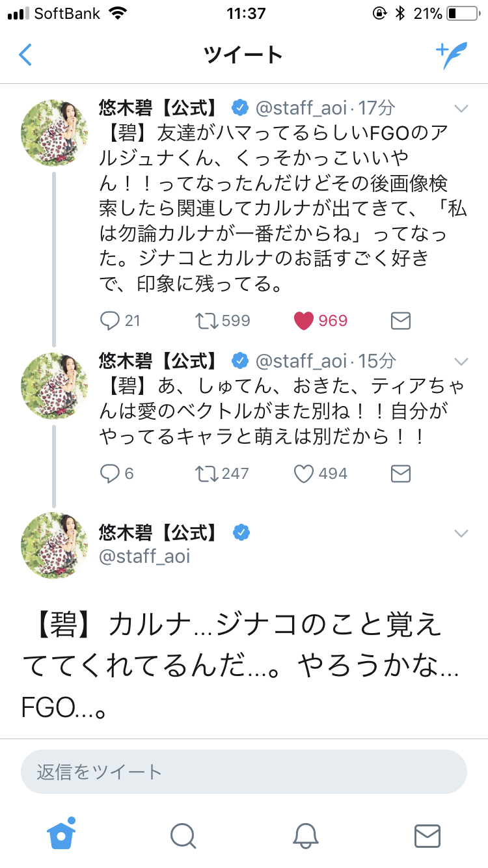
Task: Open the Messages tab in bottom bar
Action: click(x=427, y=835)
